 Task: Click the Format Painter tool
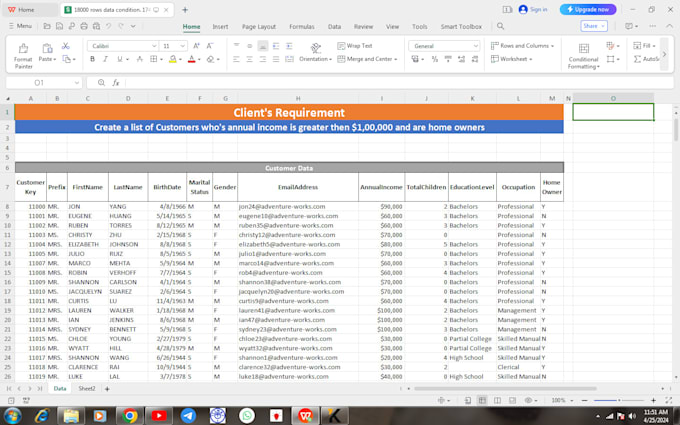(23, 56)
